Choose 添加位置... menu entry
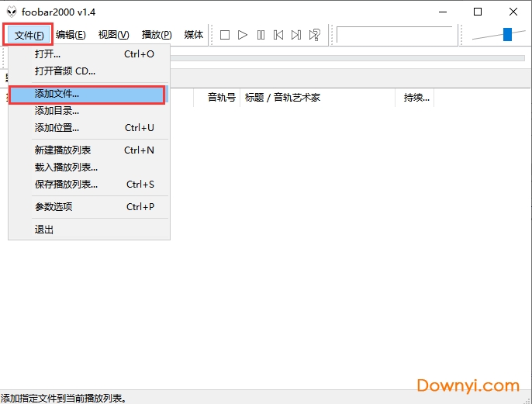The image size is (532, 404). 89,128
